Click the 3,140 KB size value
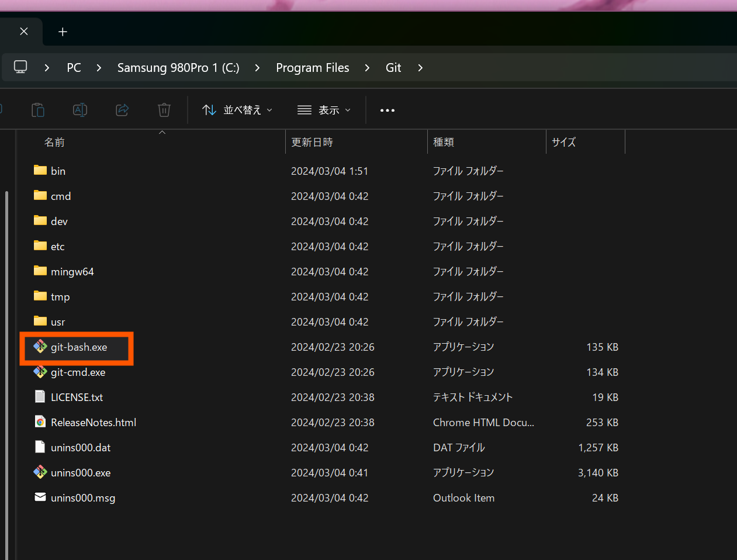Image resolution: width=737 pixels, height=560 pixels. pos(598,472)
